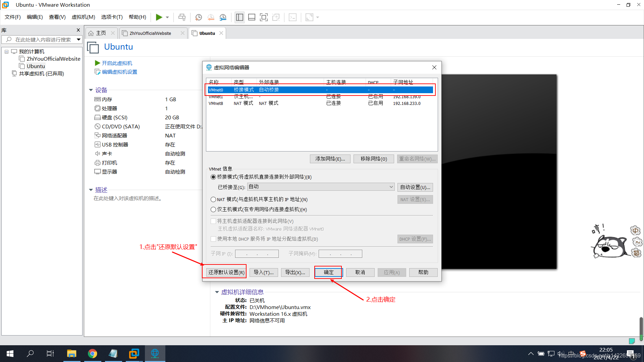Click the send Ctrl+Alt+Del toolbar icon
The width and height of the screenshot is (644, 362).
click(x=182, y=17)
